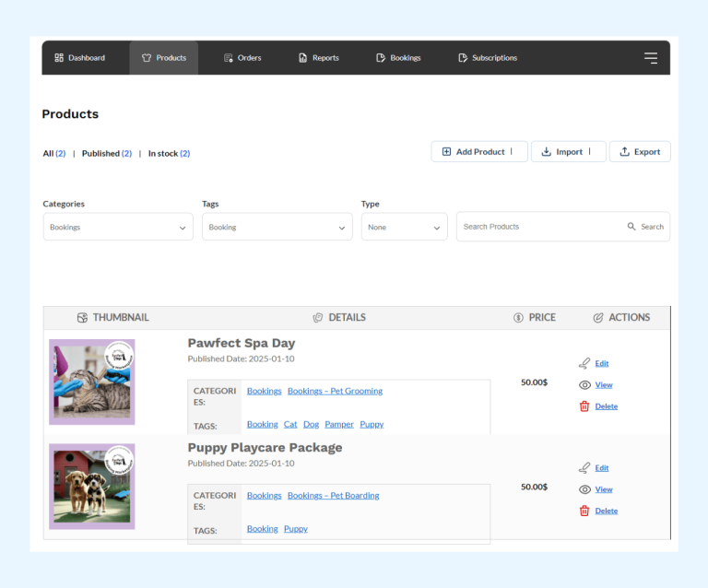The height and width of the screenshot is (588, 708).
Task: Click the Import download icon
Action: click(x=547, y=152)
